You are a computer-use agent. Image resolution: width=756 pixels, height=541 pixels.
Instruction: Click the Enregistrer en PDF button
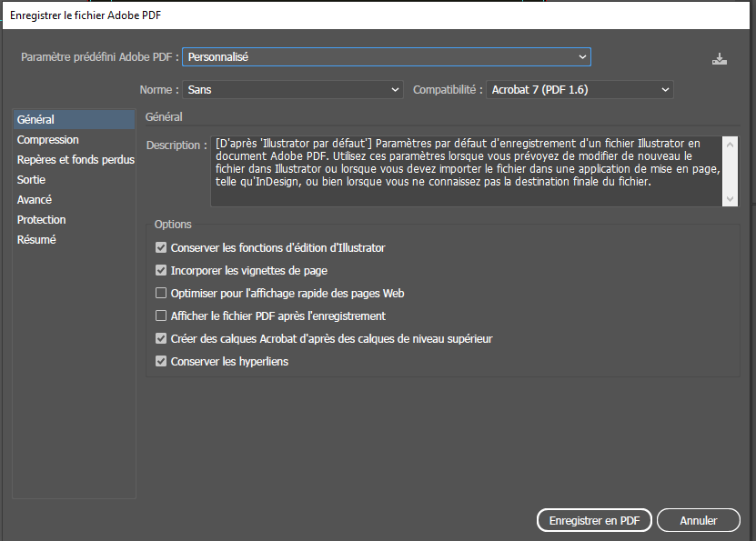(594, 521)
